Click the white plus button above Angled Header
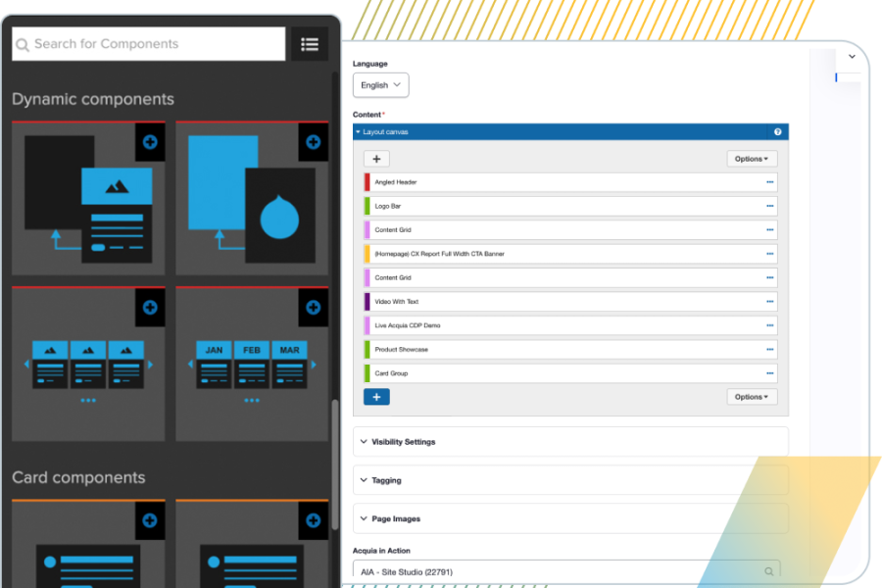Image resolution: width=882 pixels, height=588 pixels. (x=376, y=158)
